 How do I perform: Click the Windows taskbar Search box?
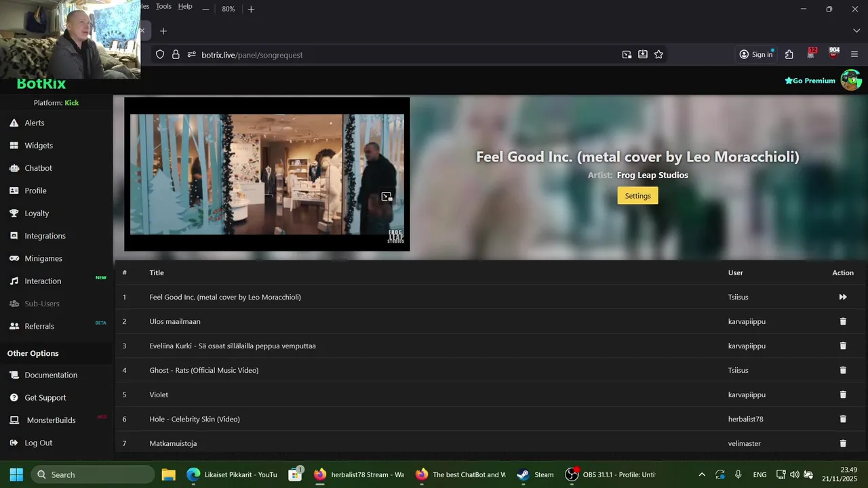point(92,474)
